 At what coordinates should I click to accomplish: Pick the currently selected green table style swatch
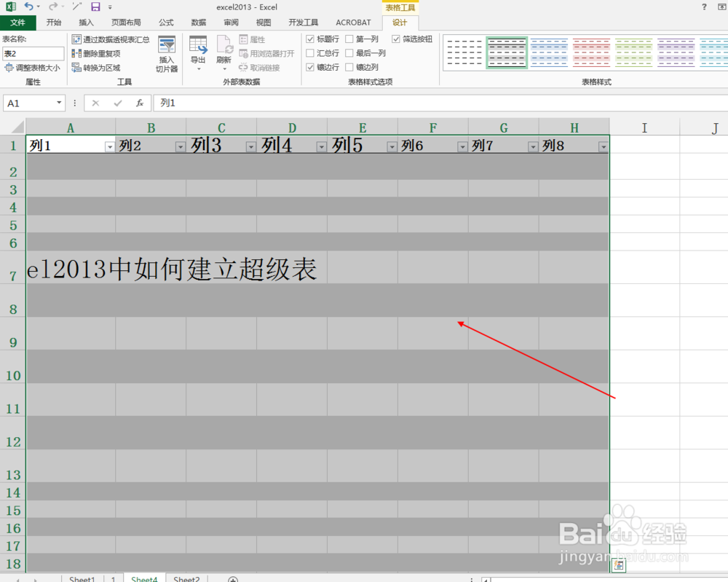point(506,53)
